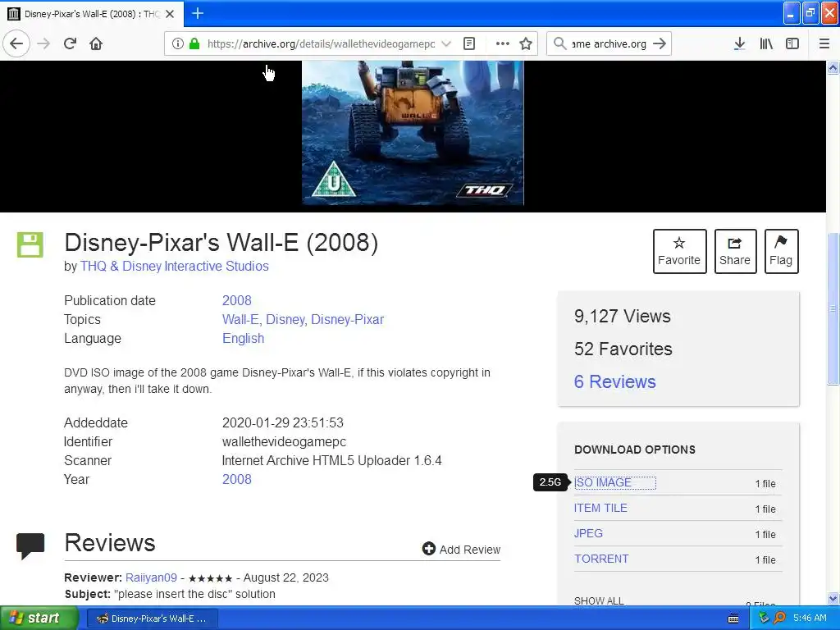Image resolution: width=840 pixels, height=630 pixels.
Task: Flag this item
Action: pyautogui.click(x=781, y=251)
